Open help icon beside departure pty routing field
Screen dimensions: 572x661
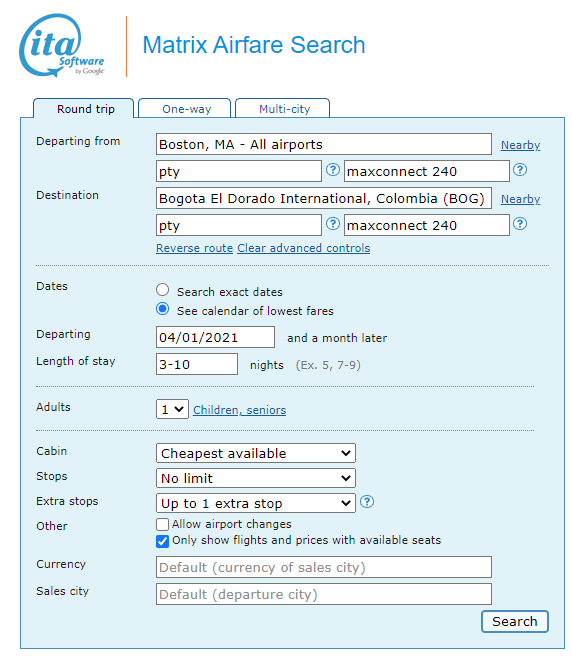(x=333, y=170)
